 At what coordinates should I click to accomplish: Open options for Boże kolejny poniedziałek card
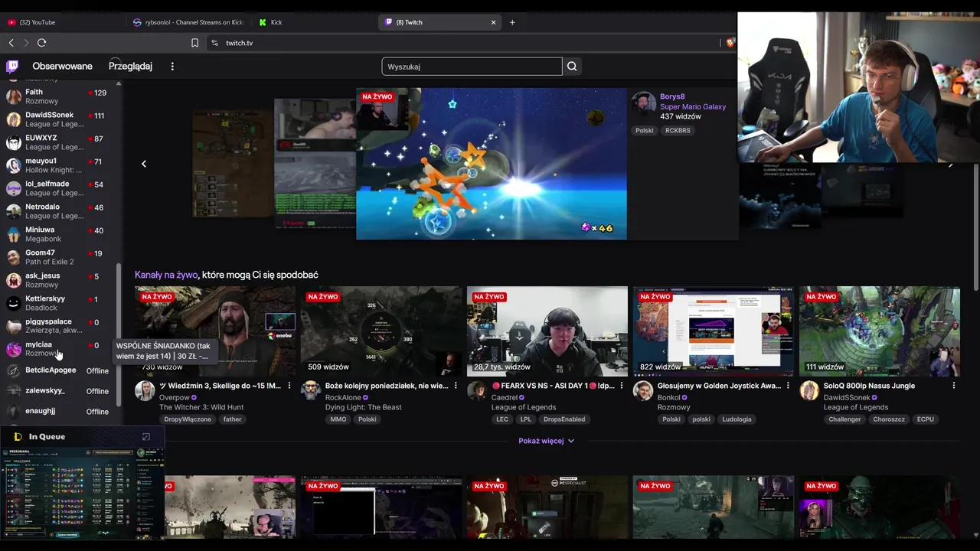tap(456, 386)
